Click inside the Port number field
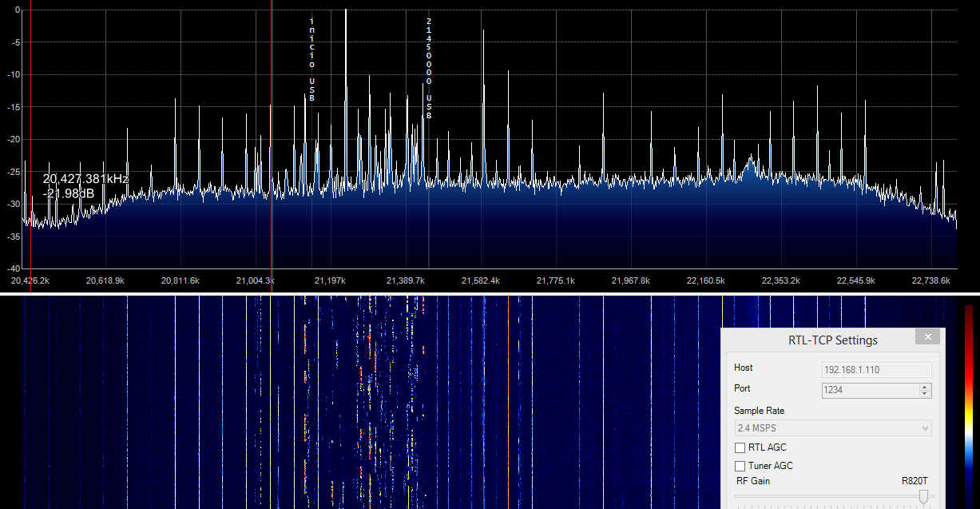The width and height of the screenshot is (980, 509). point(870,390)
